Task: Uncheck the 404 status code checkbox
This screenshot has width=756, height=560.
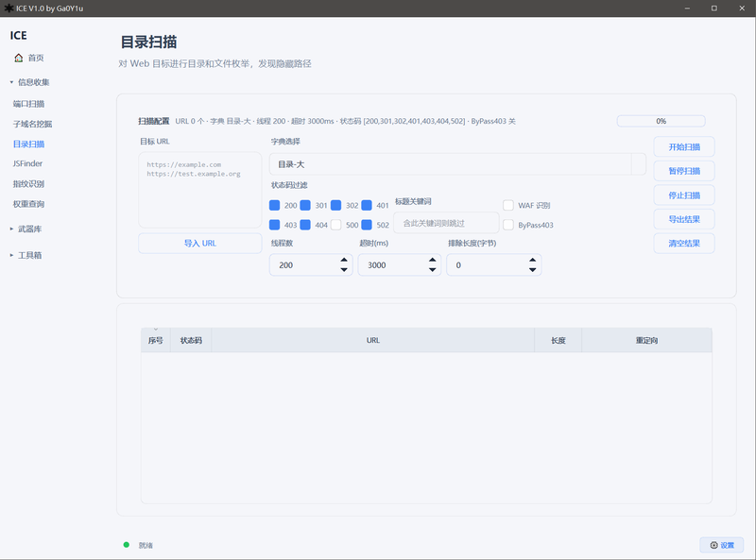Action: [x=305, y=225]
